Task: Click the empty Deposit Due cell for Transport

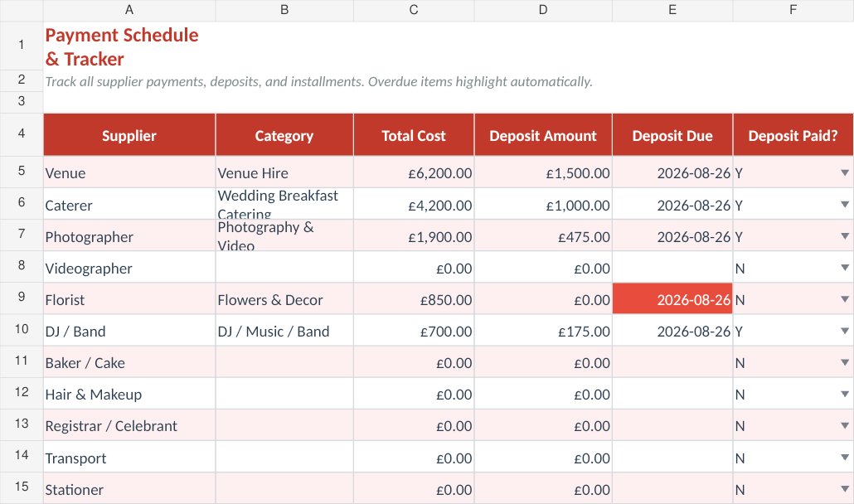Action: point(672,458)
